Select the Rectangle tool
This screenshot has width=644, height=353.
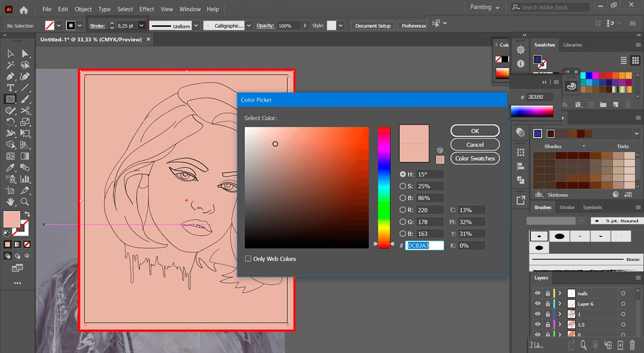(x=10, y=99)
